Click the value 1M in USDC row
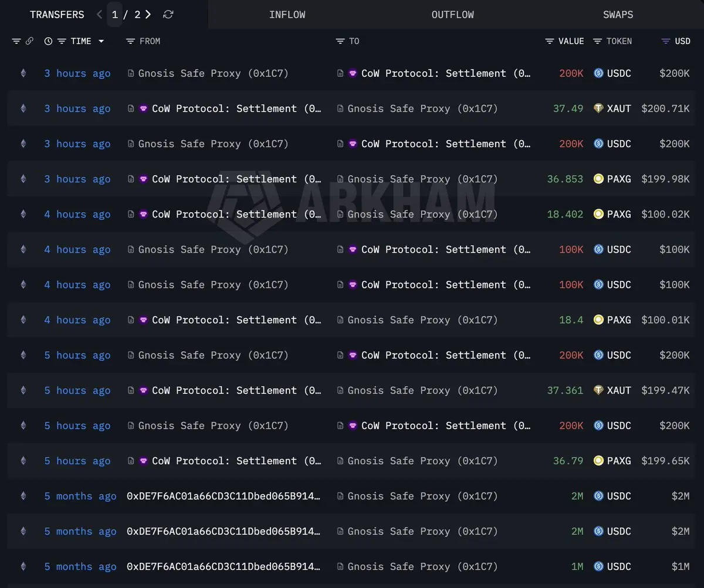The image size is (704, 588). 577,566
